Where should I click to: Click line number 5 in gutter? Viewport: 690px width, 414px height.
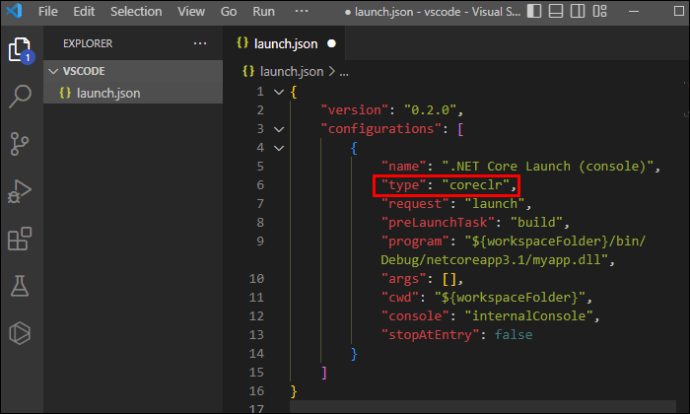pos(260,166)
